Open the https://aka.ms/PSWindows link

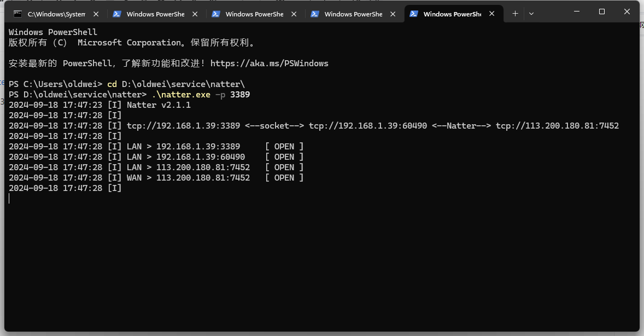[x=270, y=63]
